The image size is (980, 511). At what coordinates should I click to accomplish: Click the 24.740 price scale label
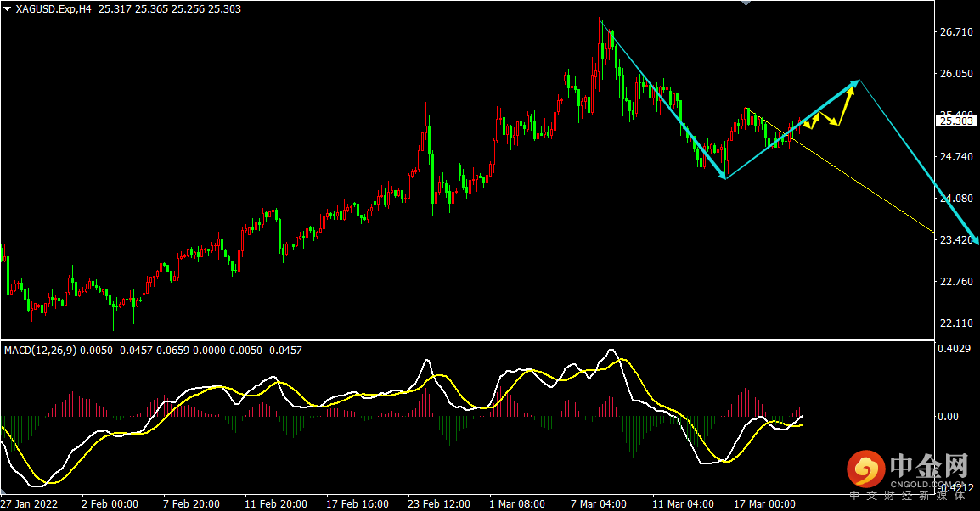956,157
